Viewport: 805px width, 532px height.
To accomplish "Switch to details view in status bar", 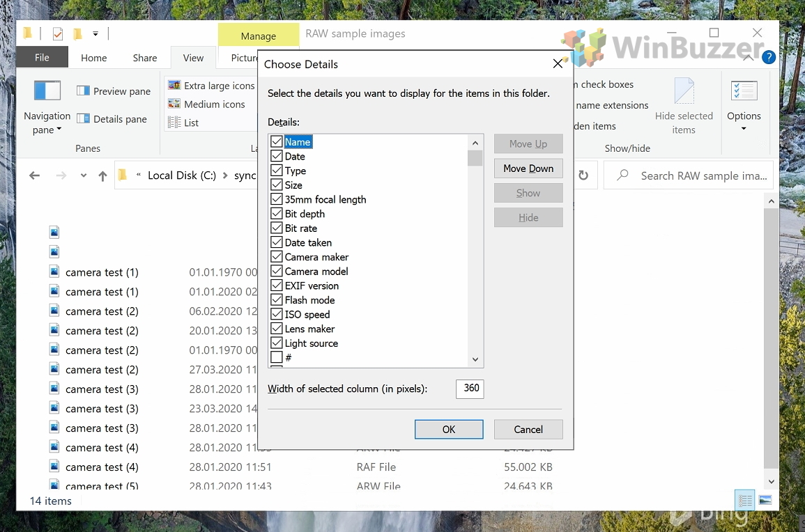I will (x=744, y=500).
